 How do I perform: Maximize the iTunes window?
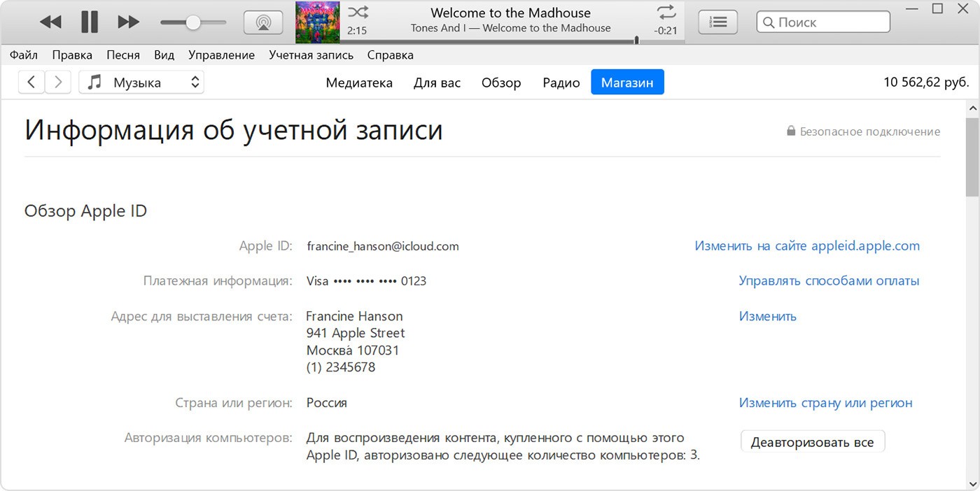pyautogui.click(x=938, y=8)
